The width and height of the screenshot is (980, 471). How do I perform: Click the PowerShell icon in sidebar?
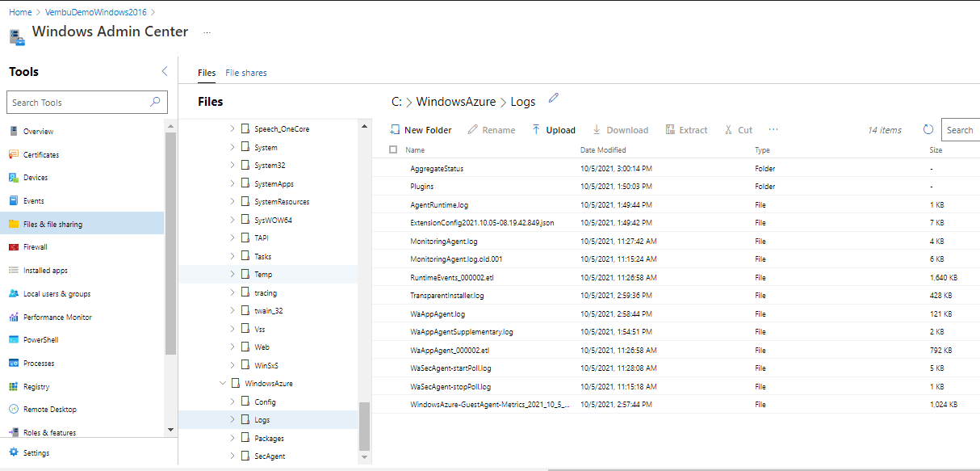point(14,339)
